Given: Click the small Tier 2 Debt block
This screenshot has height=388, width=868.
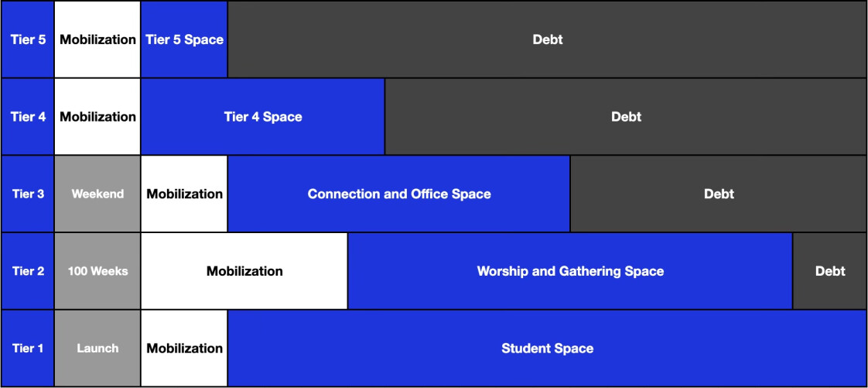Looking at the screenshot, I should tap(830, 271).
